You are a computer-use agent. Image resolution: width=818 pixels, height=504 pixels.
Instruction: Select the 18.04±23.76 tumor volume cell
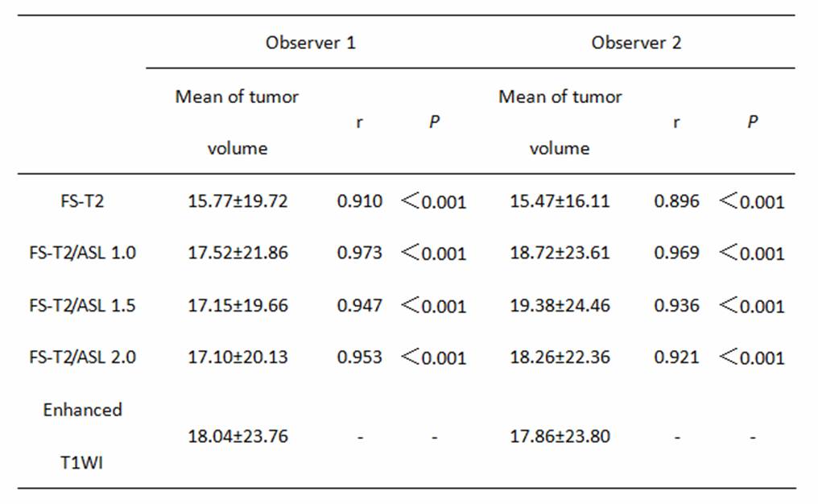[238, 436]
